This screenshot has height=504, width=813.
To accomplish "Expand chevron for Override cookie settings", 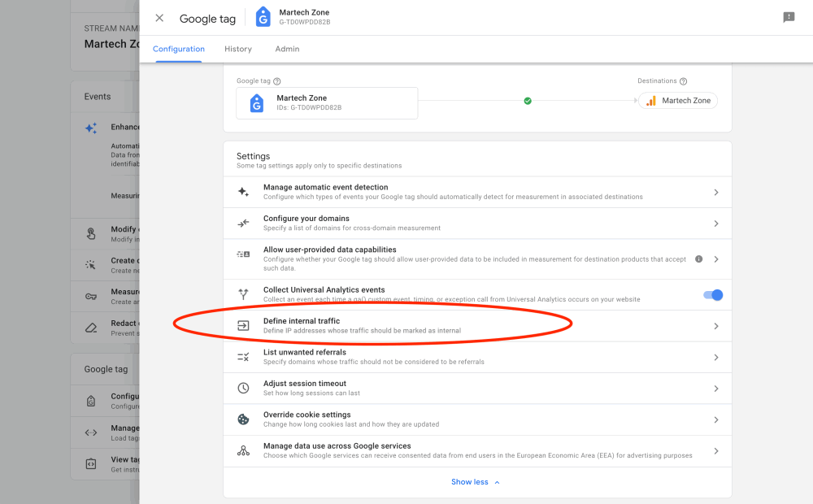I will click(716, 420).
